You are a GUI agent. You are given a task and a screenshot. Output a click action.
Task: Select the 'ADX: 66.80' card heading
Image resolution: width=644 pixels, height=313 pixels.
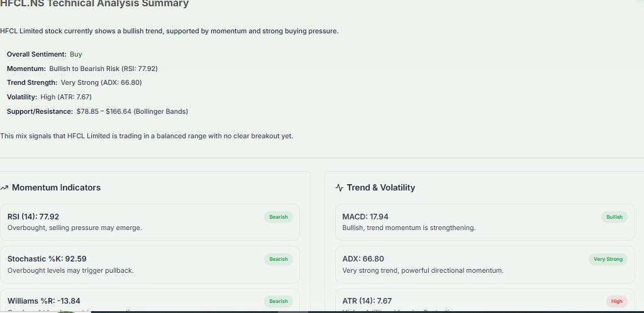363,259
